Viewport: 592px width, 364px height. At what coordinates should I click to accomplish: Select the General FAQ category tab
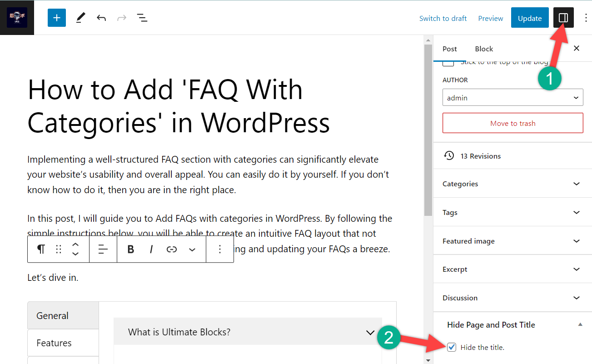click(63, 315)
